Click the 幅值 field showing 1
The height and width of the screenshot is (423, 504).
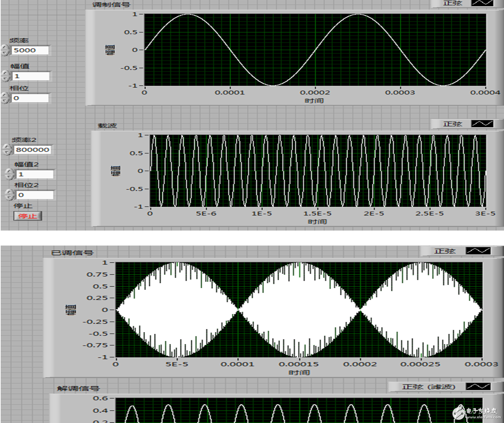pyautogui.click(x=31, y=76)
